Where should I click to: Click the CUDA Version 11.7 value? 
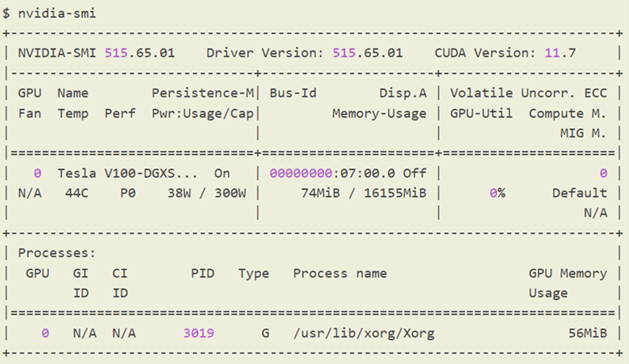pos(560,53)
